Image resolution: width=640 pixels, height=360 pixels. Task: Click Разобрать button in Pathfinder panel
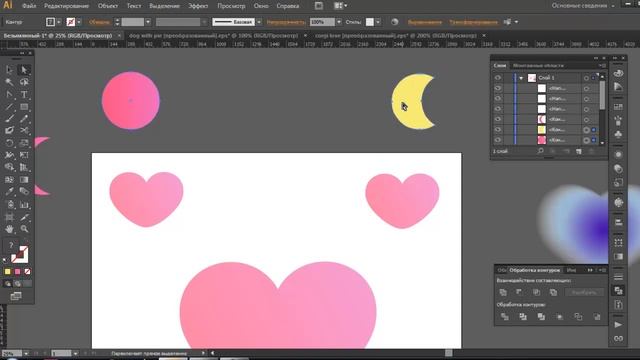coord(584,292)
